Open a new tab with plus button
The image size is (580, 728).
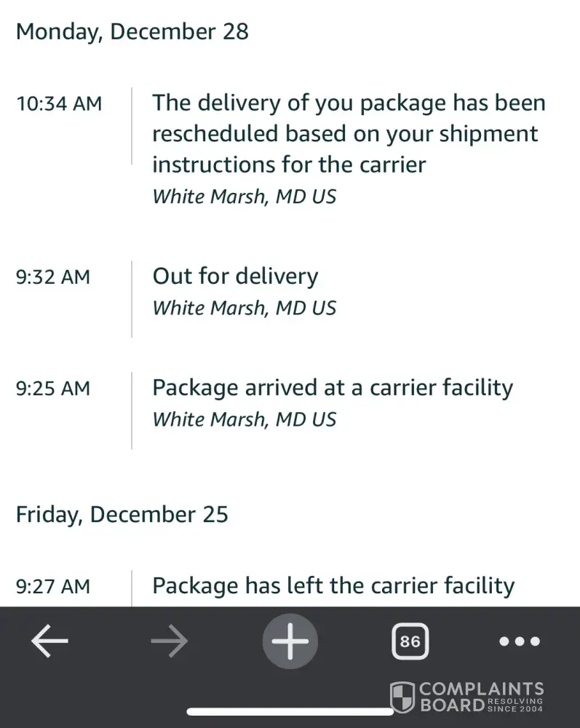coord(290,641)
